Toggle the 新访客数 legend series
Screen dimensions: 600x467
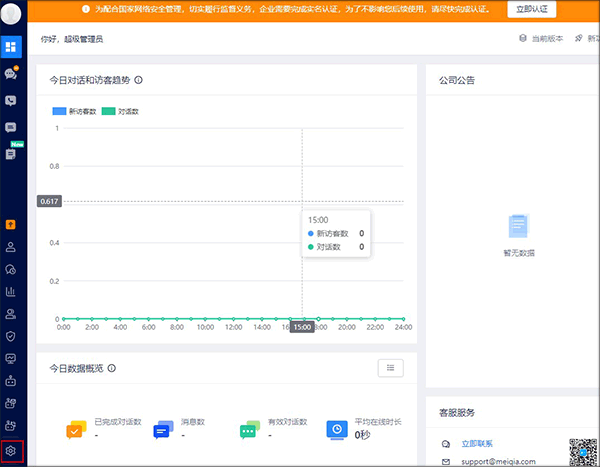coord(76,111)
